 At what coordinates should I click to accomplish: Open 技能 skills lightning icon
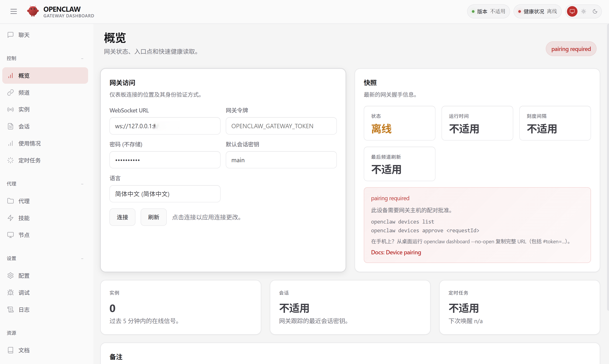[x=10, y=218]
